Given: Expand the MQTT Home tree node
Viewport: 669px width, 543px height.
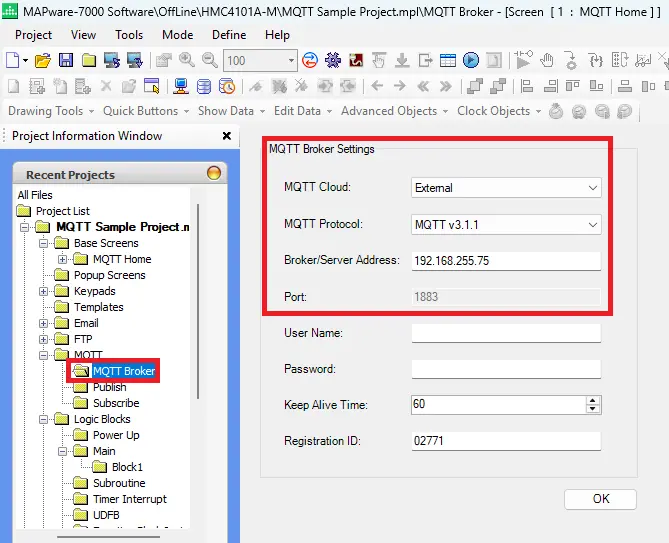Looking at the screenshot, I should tap(62, 259).
